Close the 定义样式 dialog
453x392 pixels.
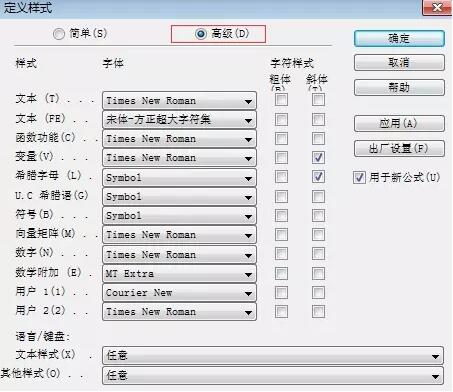pos(437,7)
